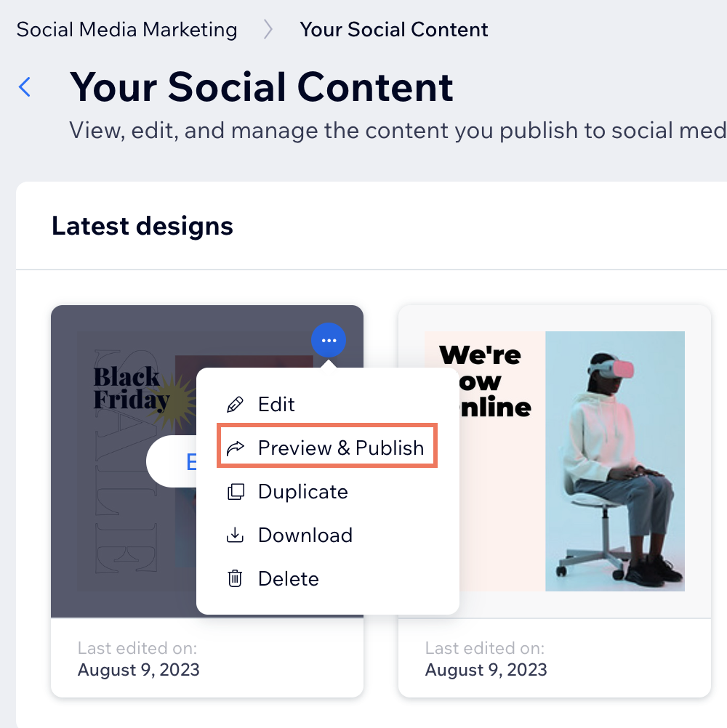Click the duplicate pages icon
The height and width of the screenshot is (728, 727).
(x=236, y=492)
